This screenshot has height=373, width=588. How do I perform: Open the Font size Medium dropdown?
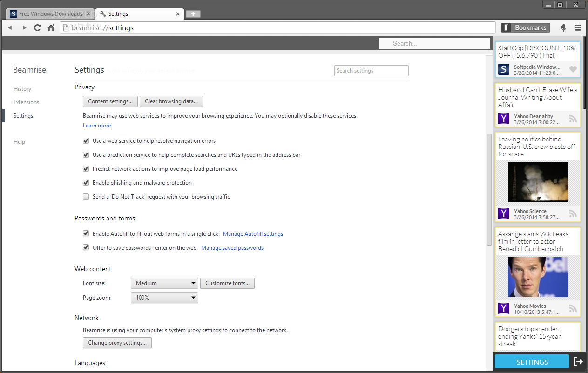tap(164, 283)
